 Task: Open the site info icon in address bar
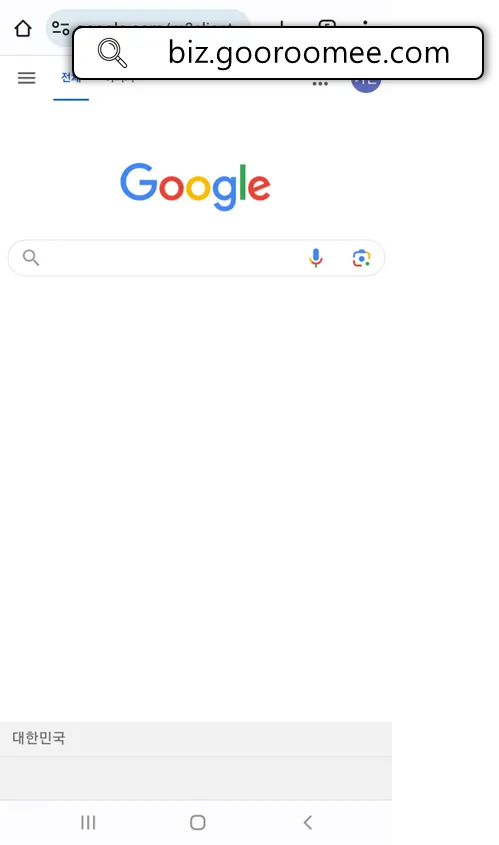(x=60, y=28)
